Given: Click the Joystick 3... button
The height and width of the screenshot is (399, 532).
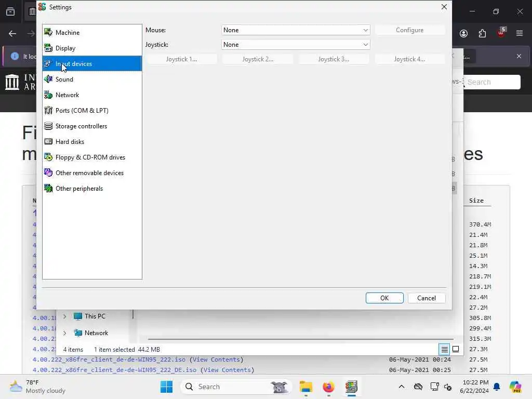Looking at the screenshot, I should [334, 59].
